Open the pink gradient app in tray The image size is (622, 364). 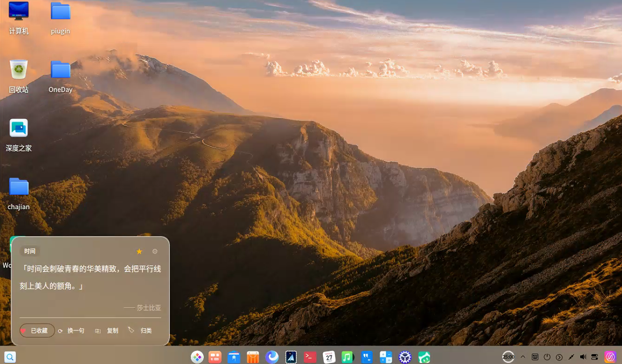pos(611,357)
